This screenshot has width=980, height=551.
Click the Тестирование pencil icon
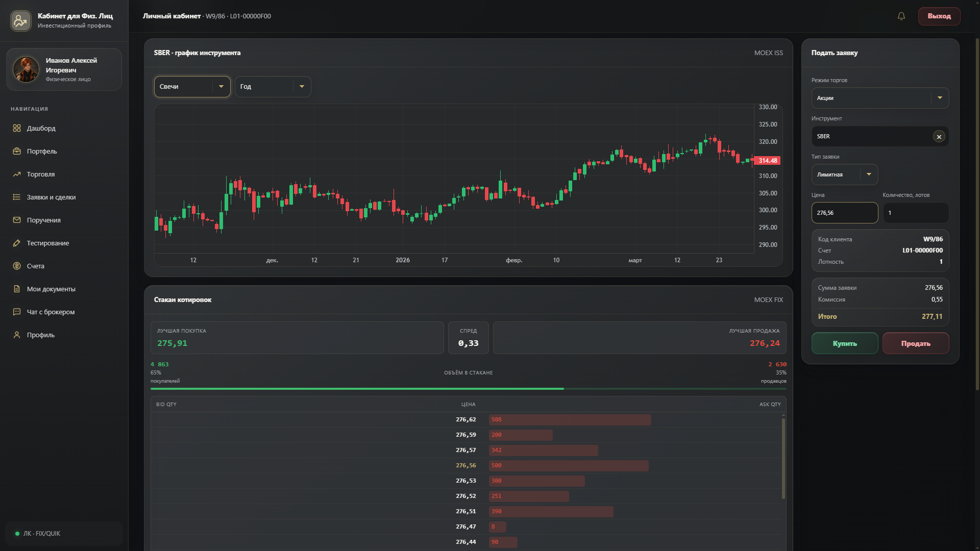[x=17, y=243]
